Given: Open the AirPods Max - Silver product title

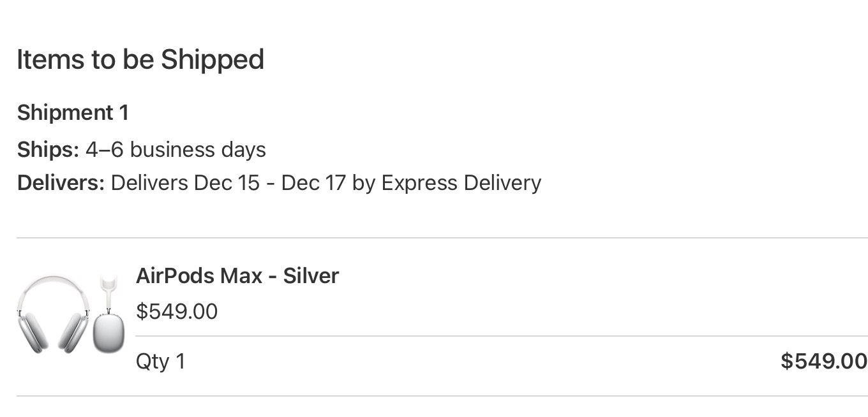Looking at the screenshot, I should pyautogui.click(x=237, y=276).
